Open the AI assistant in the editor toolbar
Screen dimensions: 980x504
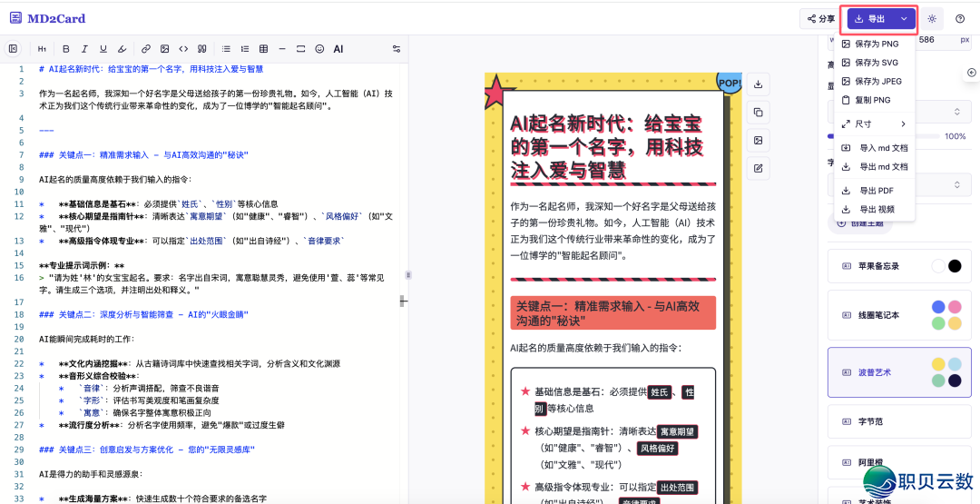tap(338, 49)
